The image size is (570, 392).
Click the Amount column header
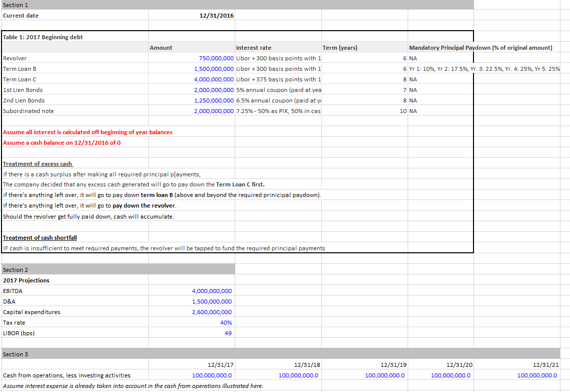pyautogui.click(x=161, y=48)
